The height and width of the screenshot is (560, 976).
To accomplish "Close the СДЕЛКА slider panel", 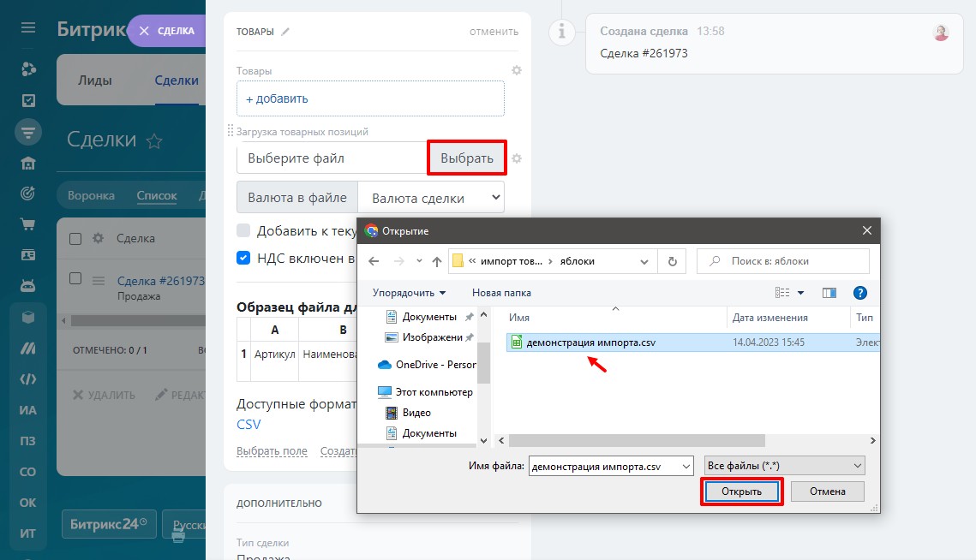I will click(144, 31).
